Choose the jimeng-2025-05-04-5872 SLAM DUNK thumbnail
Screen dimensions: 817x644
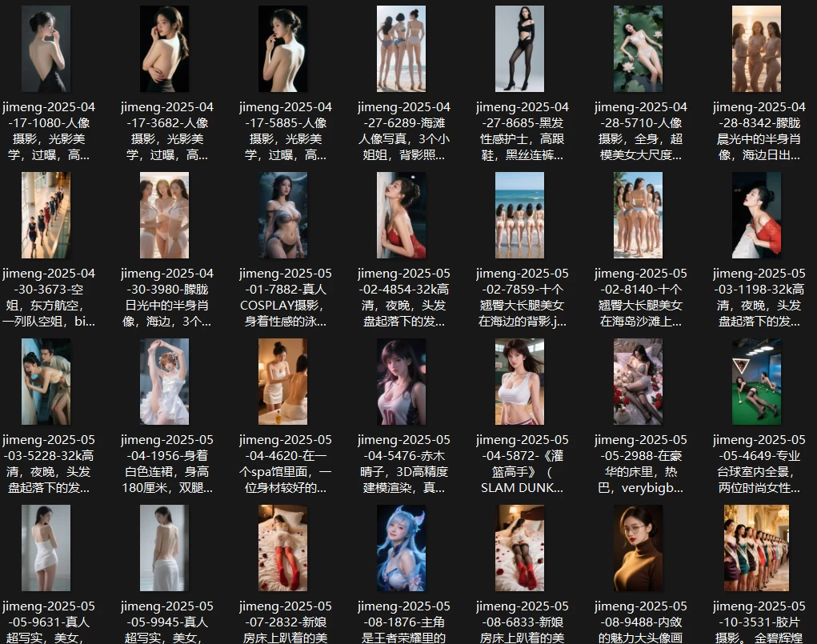click(x=519, y=382)
